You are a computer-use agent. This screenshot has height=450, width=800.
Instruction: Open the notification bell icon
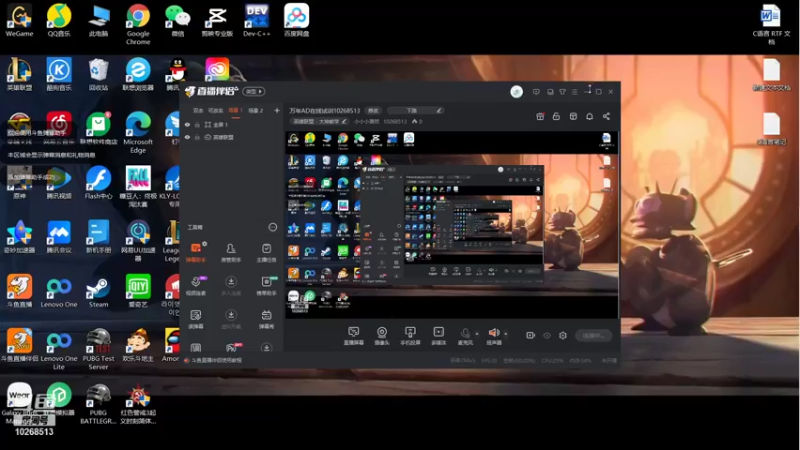coord(589,116)
